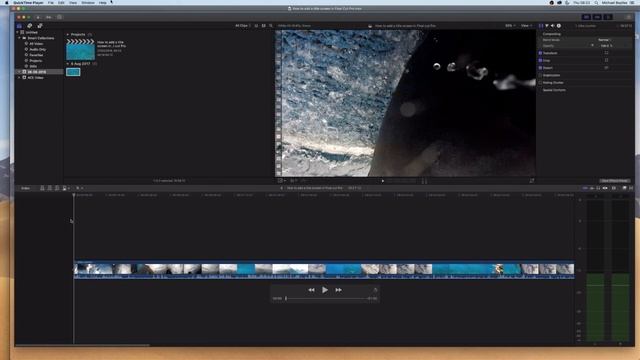
Task: Click the Share icon in Final Cut toolbar
Action: pyautogui.click(x=629, y=17)
